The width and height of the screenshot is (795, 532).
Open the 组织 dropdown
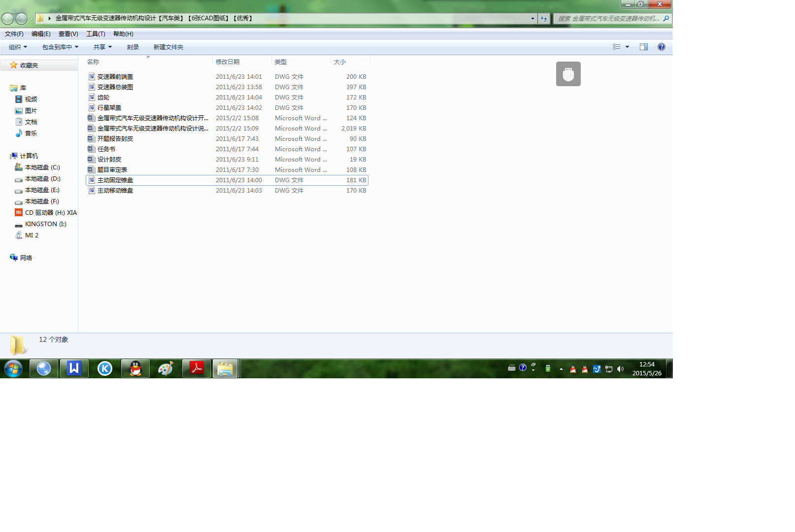coord(18,47)
